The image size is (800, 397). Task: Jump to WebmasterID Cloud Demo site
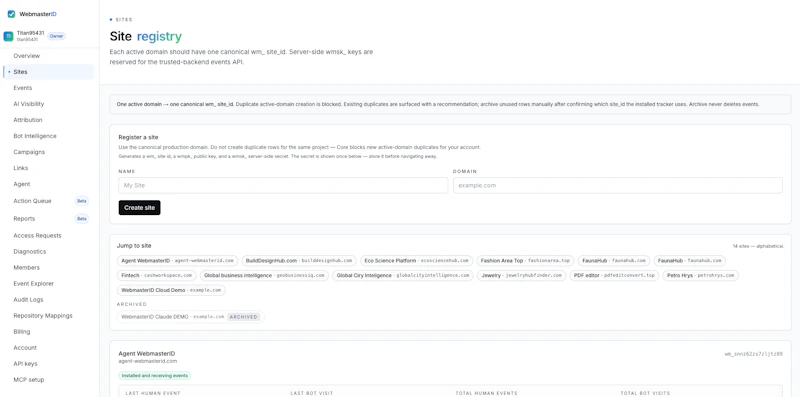(x=171, y=290)
